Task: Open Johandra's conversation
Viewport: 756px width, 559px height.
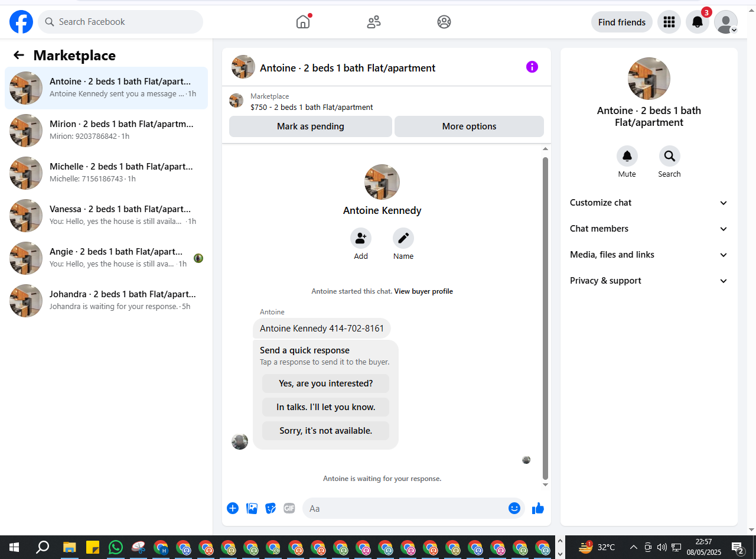Action: [x=106, y=301]
